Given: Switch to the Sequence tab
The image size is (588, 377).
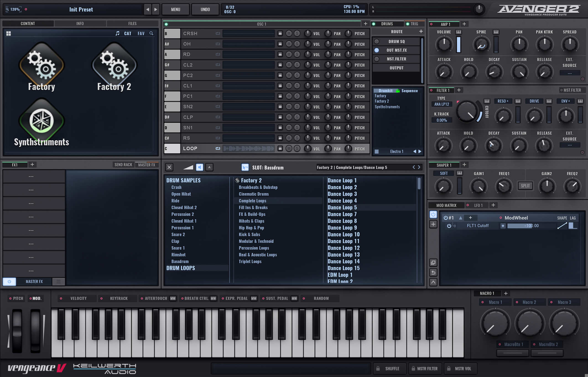Looking at the screenshot, I should 409,91.
